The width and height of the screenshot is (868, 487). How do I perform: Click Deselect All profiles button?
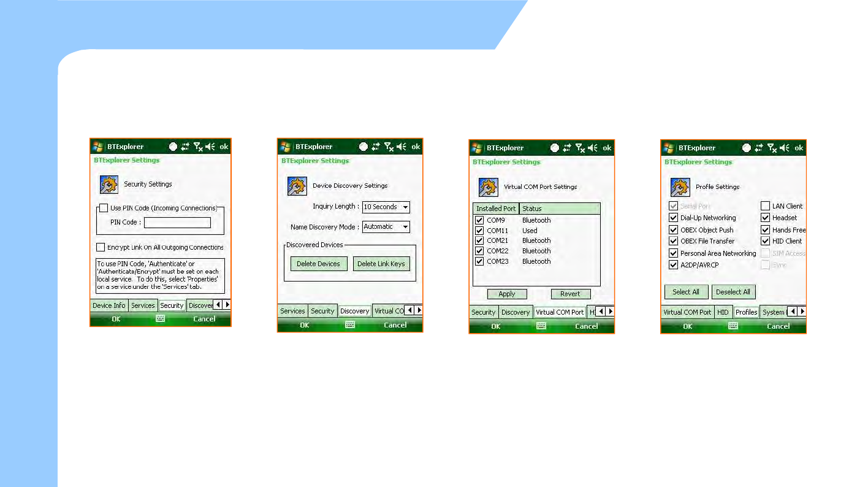(733, 292)
